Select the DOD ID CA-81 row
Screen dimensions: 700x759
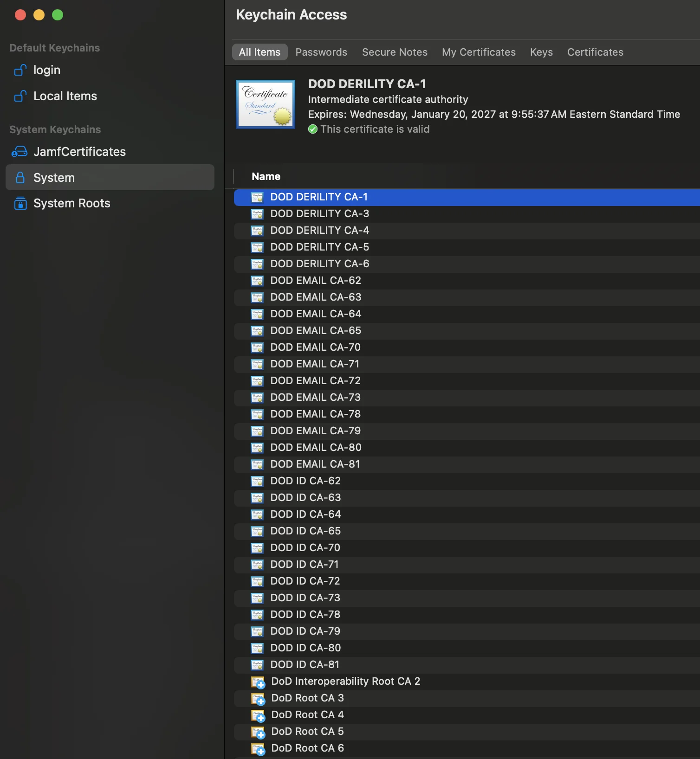(467, 665)
